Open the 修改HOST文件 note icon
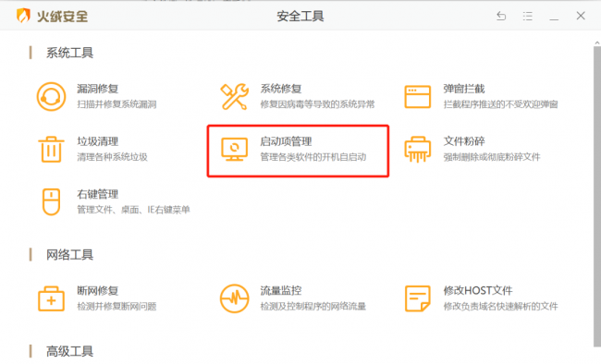601x364 pixels. [417, 298]
